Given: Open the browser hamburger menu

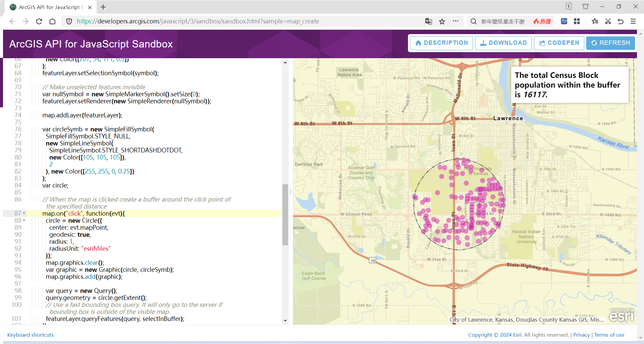Looking at the screenshot, I should pos(633,21).
